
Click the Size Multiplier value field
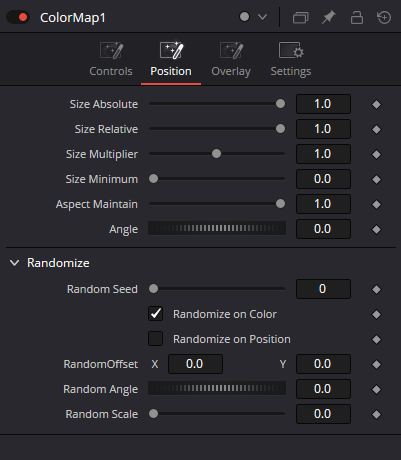coord(323,154)
